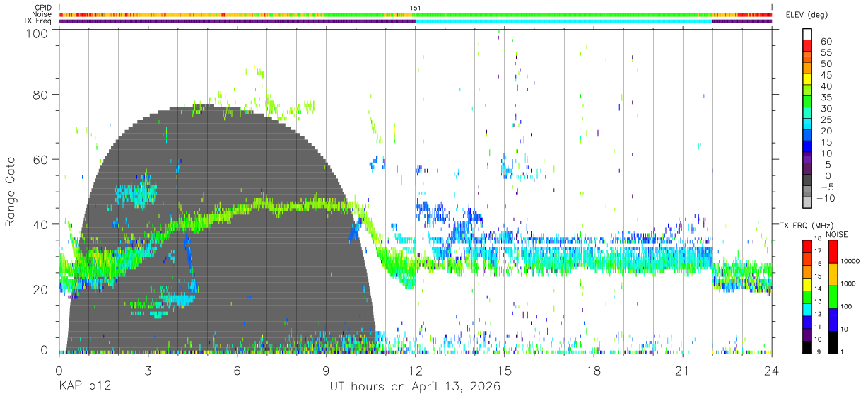Viewport: 868px width, 401px height.
Task: Click the x-axis hour label 6
Action: click(x=237, y=371)
